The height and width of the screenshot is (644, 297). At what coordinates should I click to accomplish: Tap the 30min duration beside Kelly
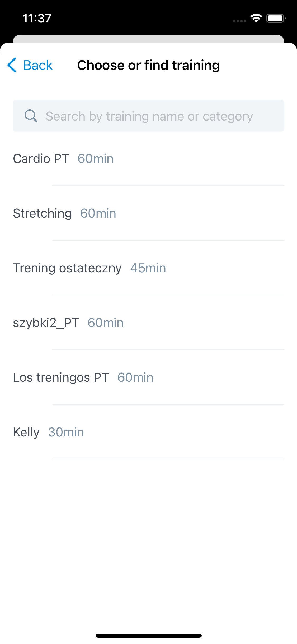66,432
